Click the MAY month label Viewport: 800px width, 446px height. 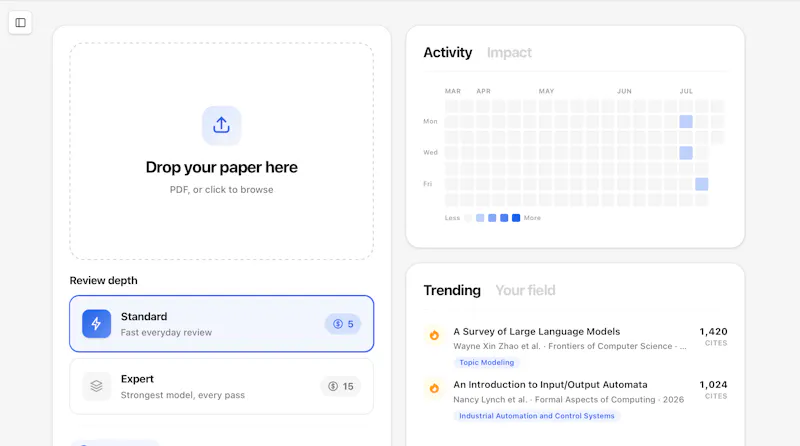[x=546, y=91]
